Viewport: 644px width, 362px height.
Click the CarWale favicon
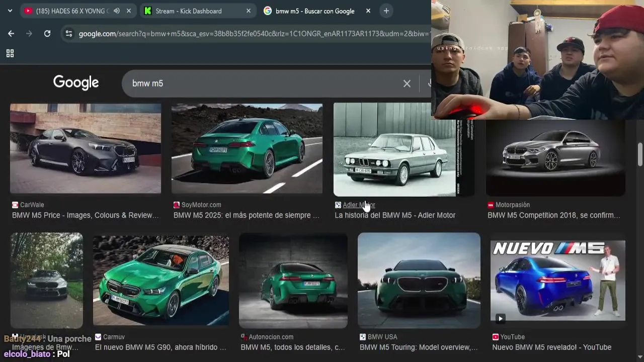15,205
